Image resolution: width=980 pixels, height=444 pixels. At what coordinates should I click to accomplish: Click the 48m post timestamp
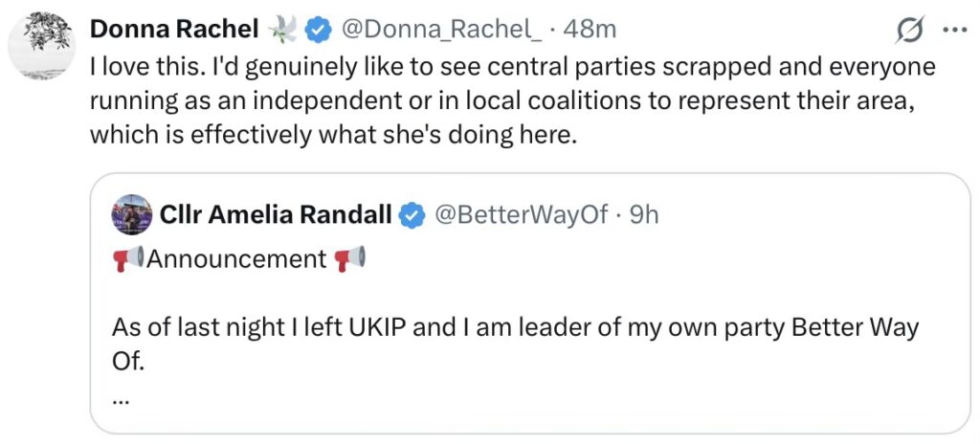(x=590, y=31)
